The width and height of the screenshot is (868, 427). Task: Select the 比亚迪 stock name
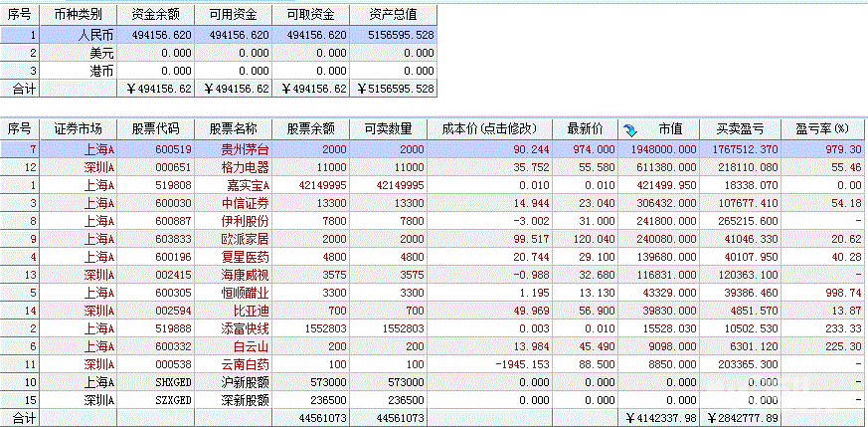[x=251, y=311]
